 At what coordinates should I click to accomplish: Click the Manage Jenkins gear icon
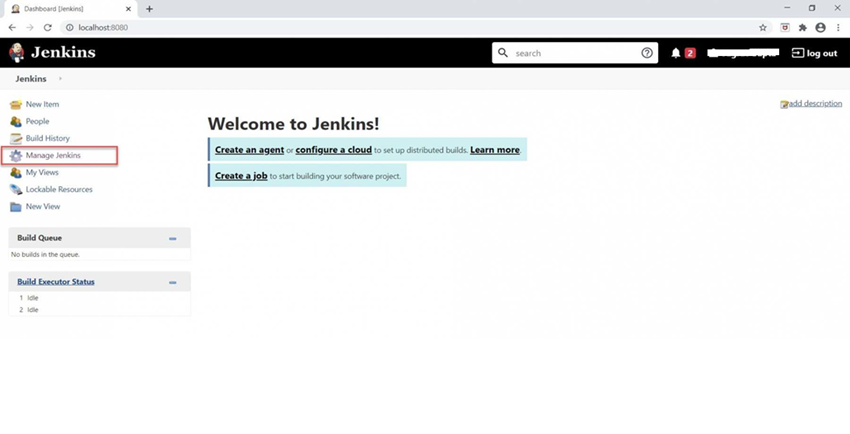[16, 156]
